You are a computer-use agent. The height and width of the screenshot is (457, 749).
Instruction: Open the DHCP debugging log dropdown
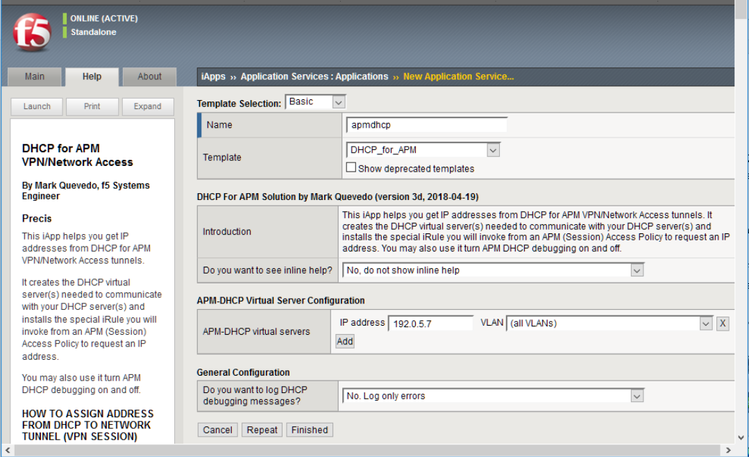(493, 395)
